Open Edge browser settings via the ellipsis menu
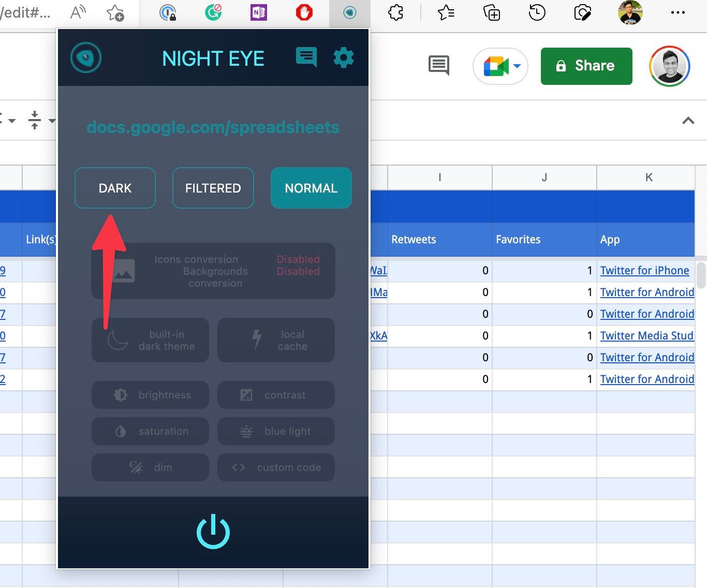Image resolution: width=707 pixels, height=588 pixels. pos(678,12)
